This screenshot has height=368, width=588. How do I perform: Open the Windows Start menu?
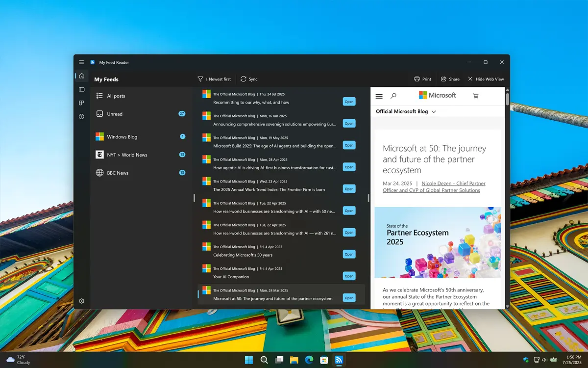tap(249, 360)
